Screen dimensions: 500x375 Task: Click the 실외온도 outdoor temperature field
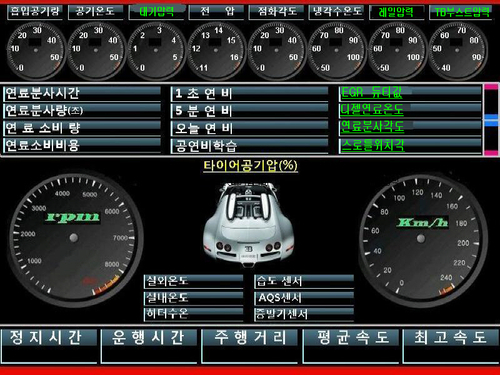click(194, 281)
